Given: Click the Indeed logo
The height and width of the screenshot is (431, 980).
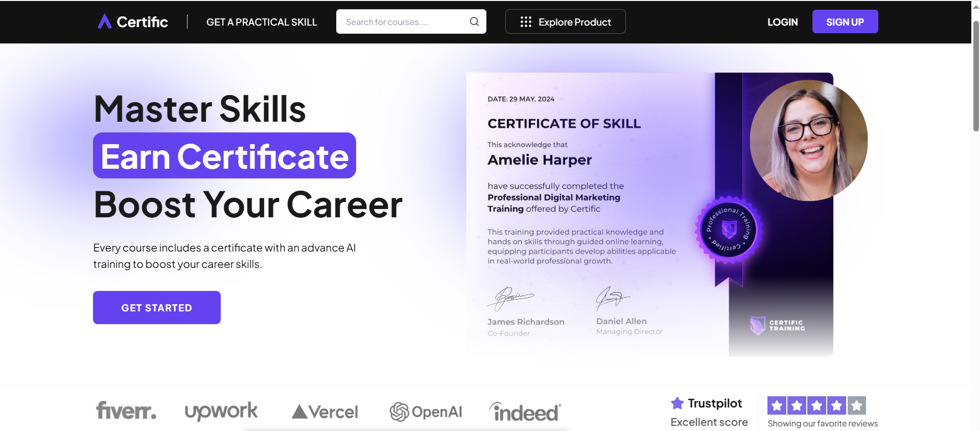Looking at the screenshot, I should point(525,412).
